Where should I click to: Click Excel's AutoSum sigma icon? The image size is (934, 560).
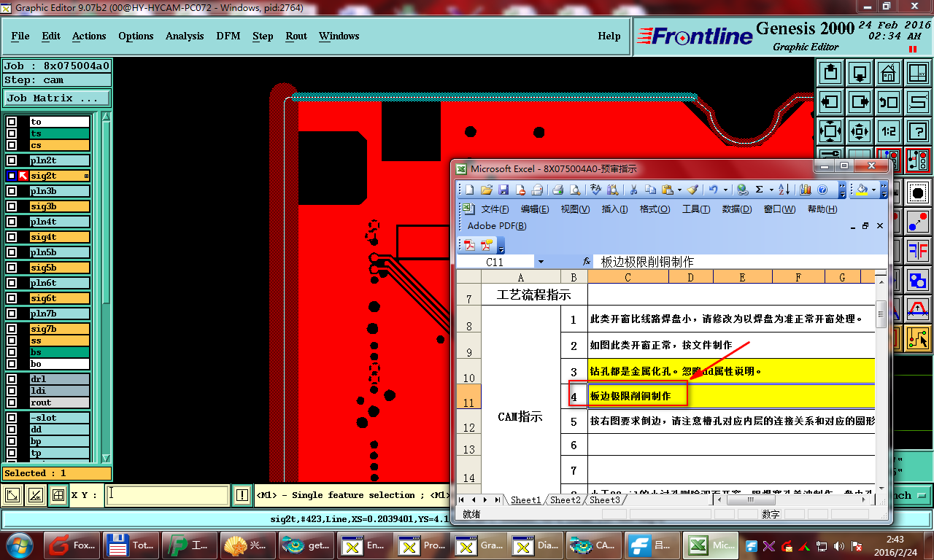[x=759, y=190]
